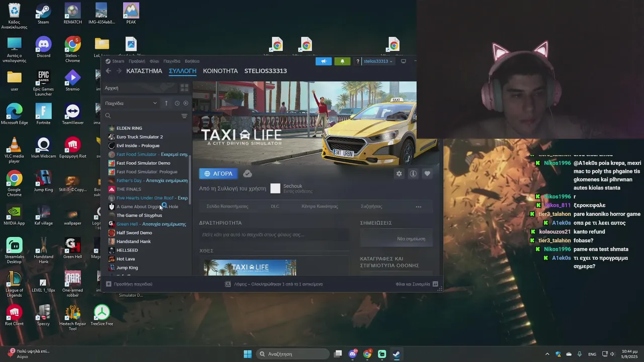
Task: Open more Taxi Life links ellipsis
Action: (x=418, y=207)
